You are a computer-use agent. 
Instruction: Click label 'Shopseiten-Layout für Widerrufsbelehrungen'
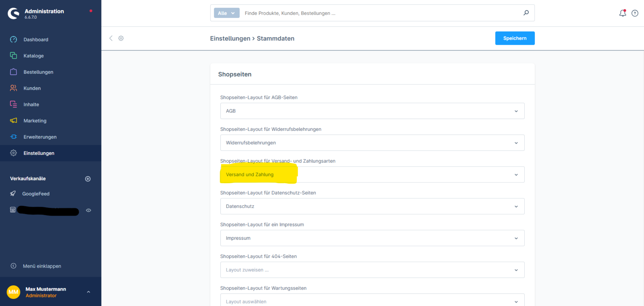(x=271, y=129)
